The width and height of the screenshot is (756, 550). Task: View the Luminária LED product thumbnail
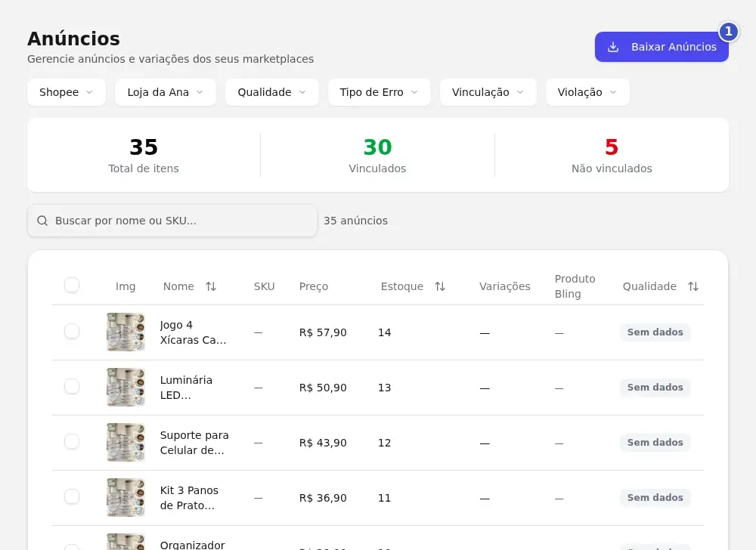click(x=125, y=388)
